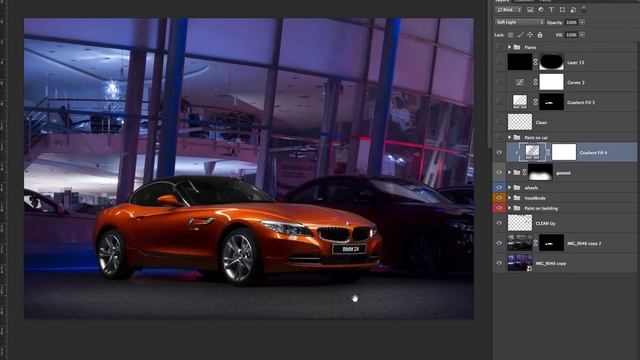
Task: Hide the Gradient Fill 4 layer
Action: (499, 152)
